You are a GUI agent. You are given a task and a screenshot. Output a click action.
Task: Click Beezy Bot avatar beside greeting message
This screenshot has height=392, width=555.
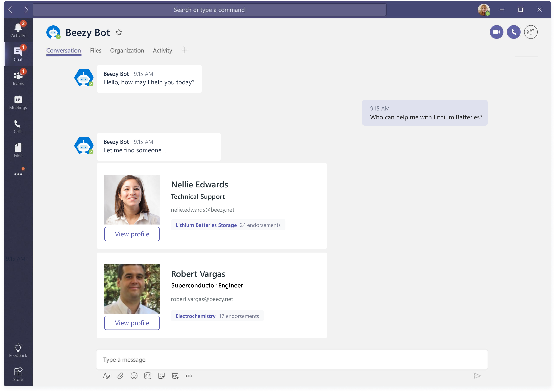[84, 78]
